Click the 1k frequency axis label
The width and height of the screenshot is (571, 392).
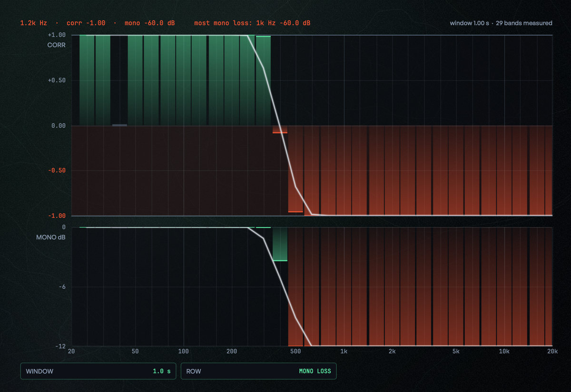[344, 352]
